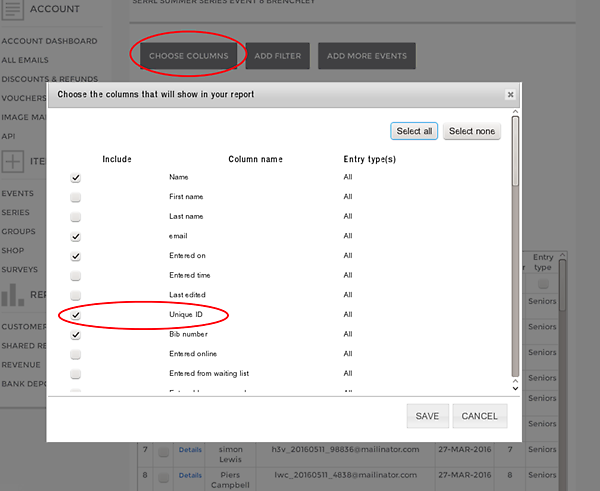Click the dialog vertical scrollbar thumb

tap(515, 151)
